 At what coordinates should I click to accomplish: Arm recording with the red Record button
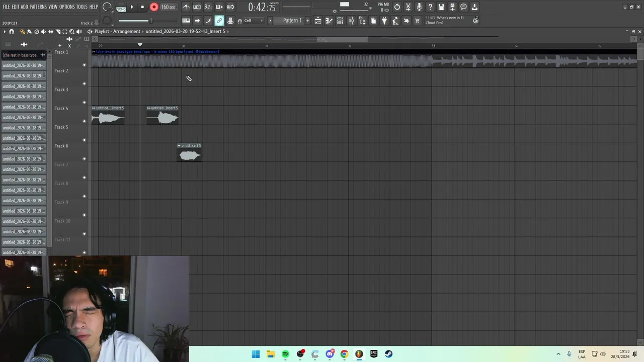pos(154,7)
